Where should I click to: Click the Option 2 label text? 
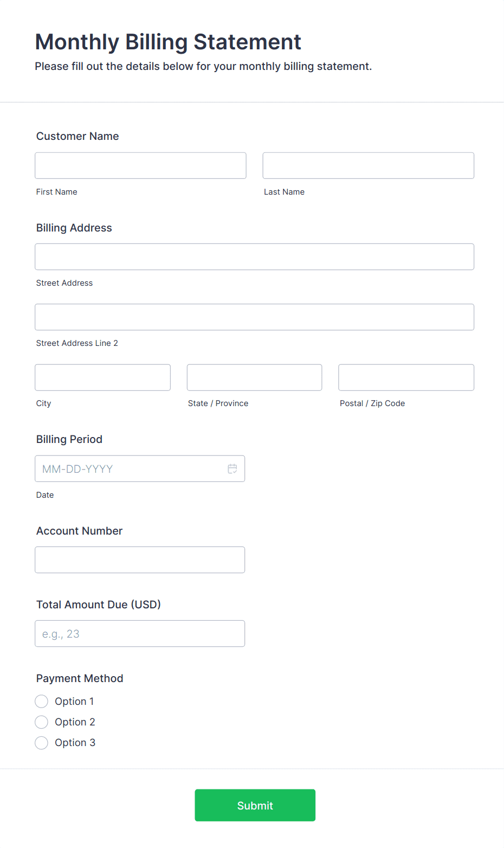(x=75, y=722)
